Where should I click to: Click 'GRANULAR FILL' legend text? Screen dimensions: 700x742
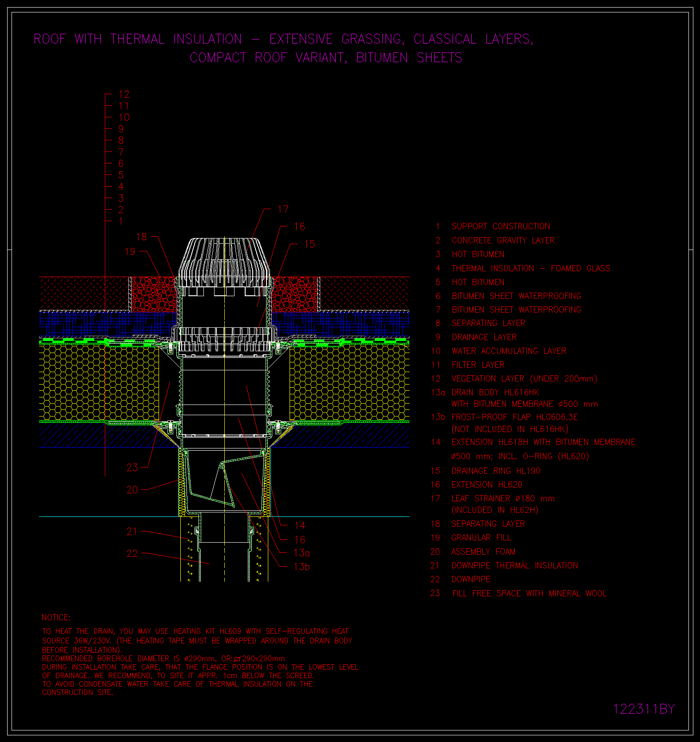click(481, 538)
